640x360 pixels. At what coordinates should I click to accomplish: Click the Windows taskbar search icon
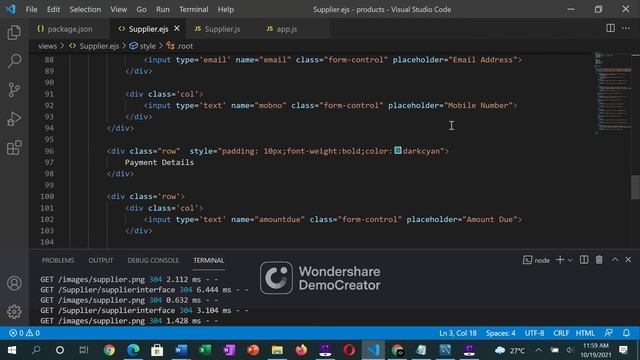36,350
